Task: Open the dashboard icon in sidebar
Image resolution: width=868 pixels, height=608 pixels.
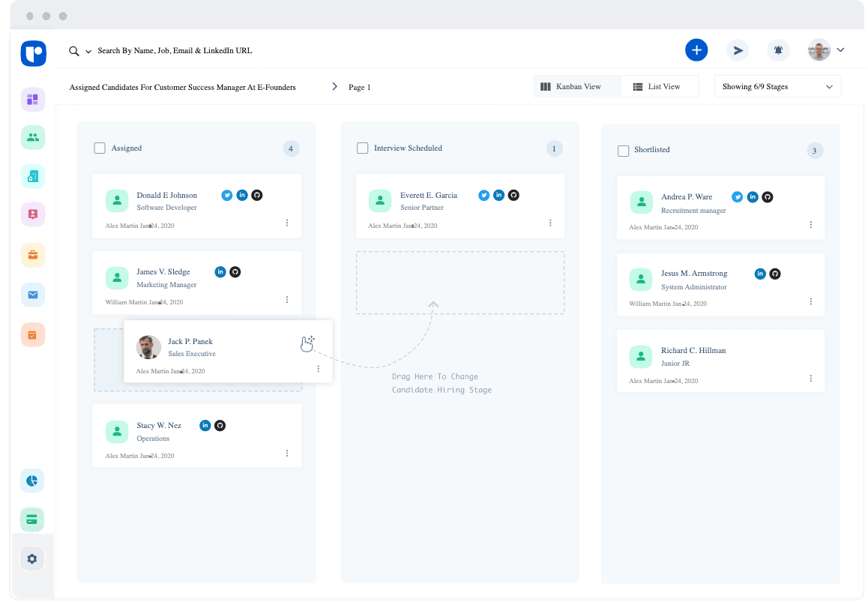Action: click(x=33, y=99)
